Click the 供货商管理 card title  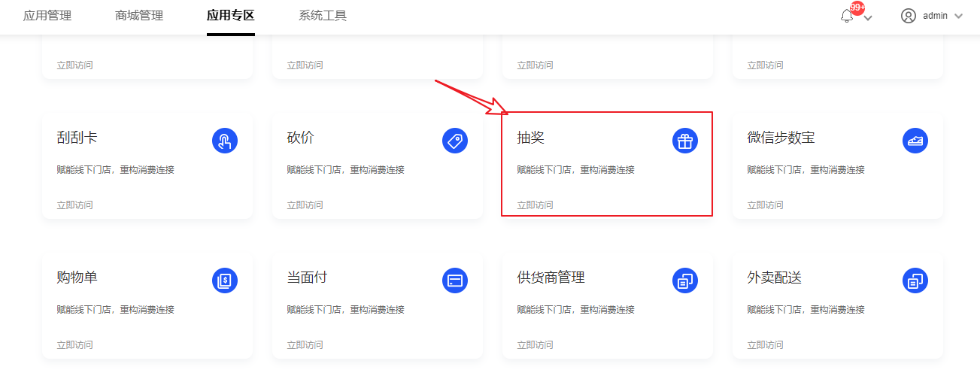pyautogui.click(x=551, y=278)
